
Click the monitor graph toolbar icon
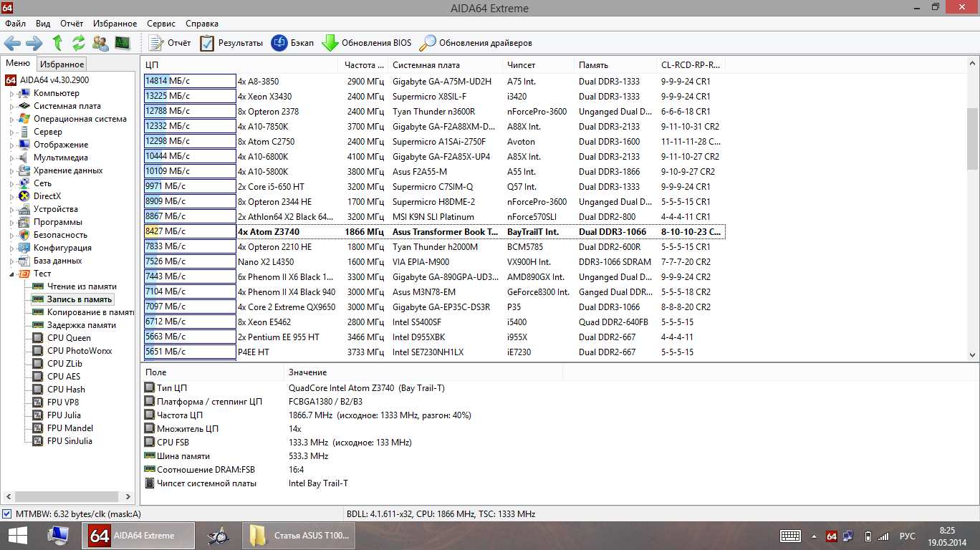pos(123,43)
